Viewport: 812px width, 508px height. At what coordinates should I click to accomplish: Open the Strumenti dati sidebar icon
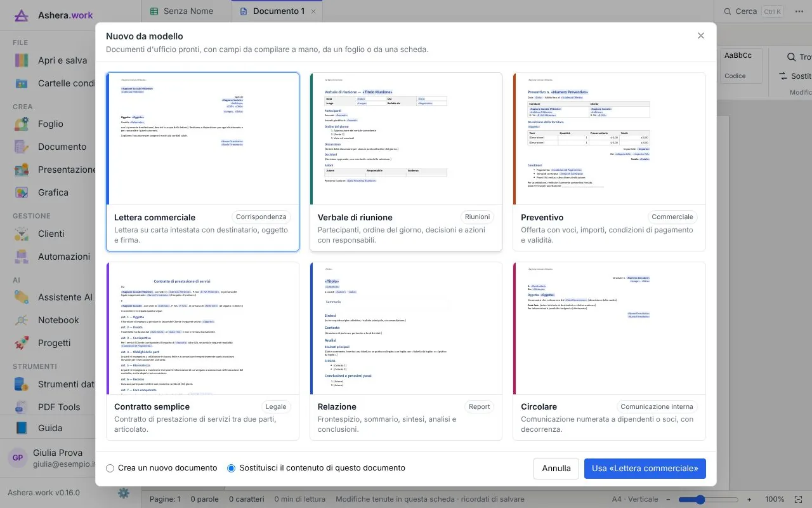(22, 384)
